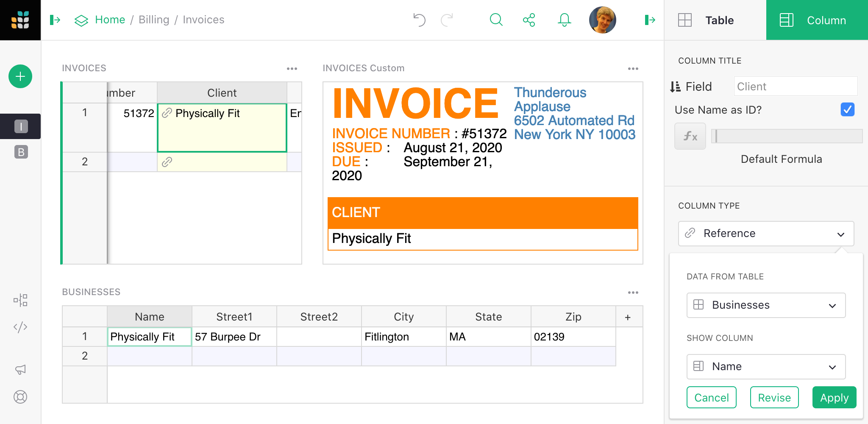The height and width of the screenshot is (424, 868).
Task: Undo the last change
Action: [x=419, y=20]
